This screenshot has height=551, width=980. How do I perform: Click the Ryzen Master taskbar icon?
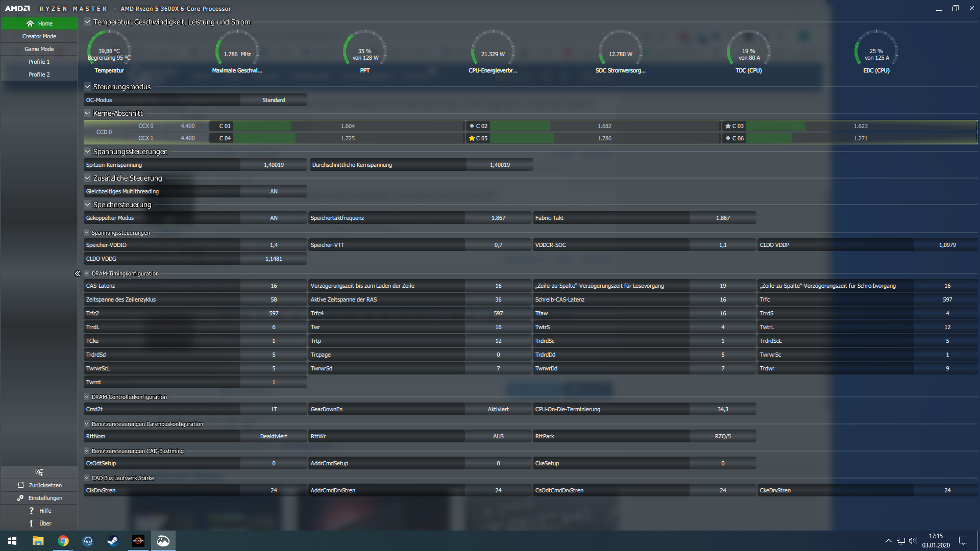point(138,541)
